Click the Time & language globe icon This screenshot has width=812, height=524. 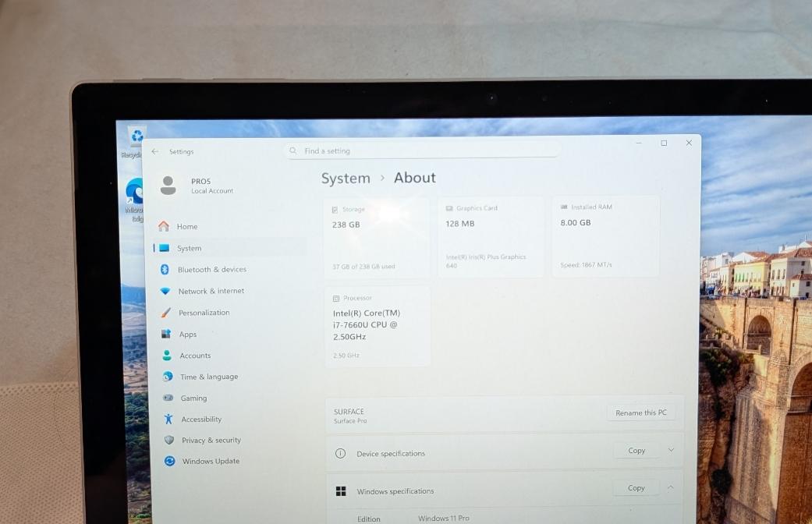pyautogui.click(x=168, y=377)
